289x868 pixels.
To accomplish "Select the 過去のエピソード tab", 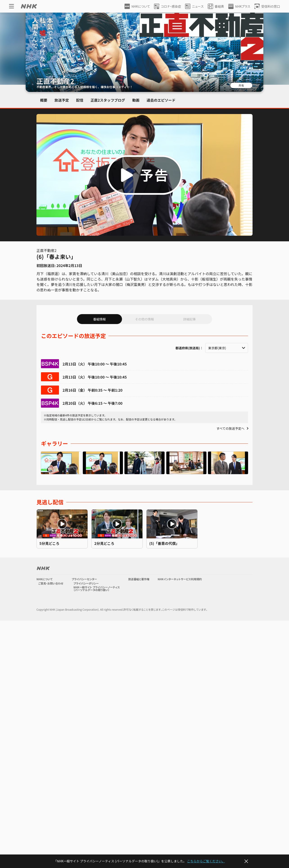I will tap(161, 100).
